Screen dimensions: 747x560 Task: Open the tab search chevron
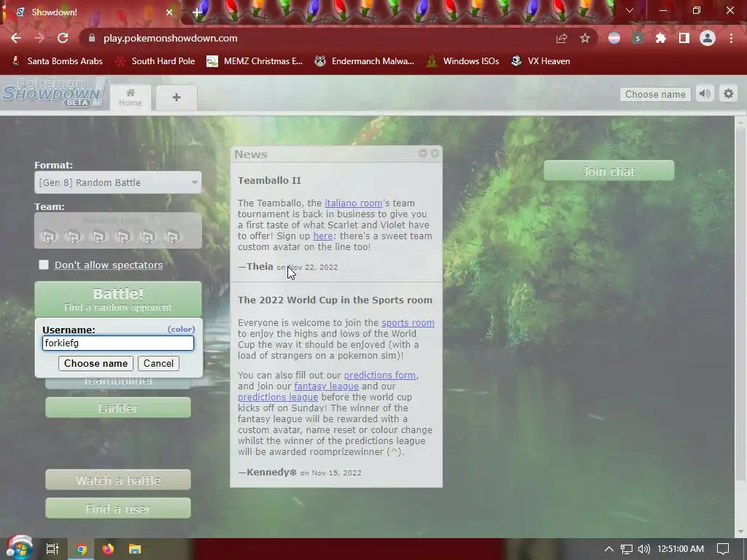tap(630, 10)
